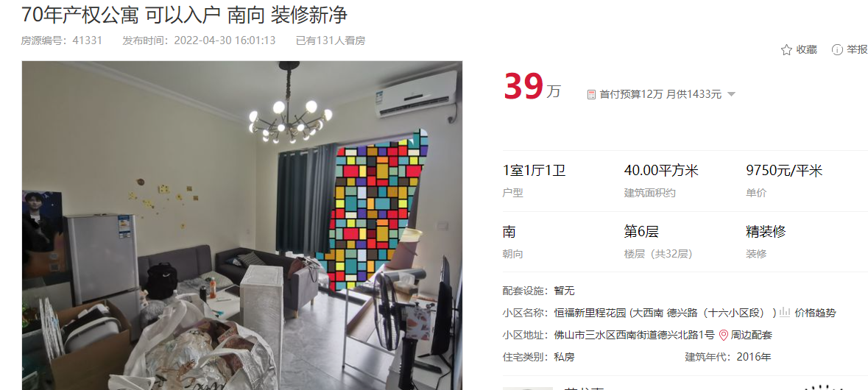
Task: Click the red location pin icon
Action: tap(723, 335)
